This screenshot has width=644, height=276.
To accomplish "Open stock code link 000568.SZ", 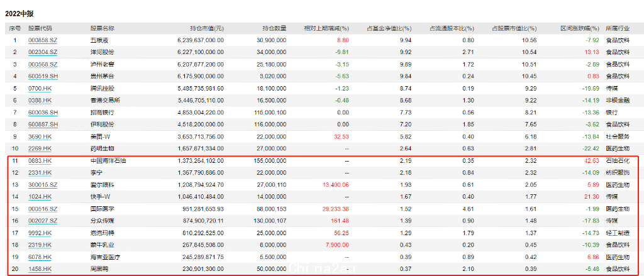I will click(x=43, y=65).
